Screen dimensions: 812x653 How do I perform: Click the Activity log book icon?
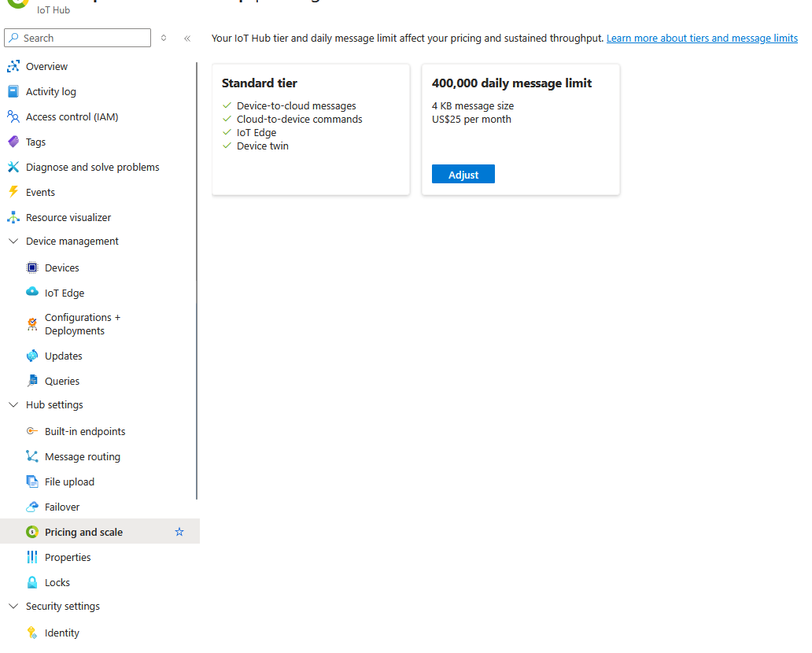tap(13, 92)
